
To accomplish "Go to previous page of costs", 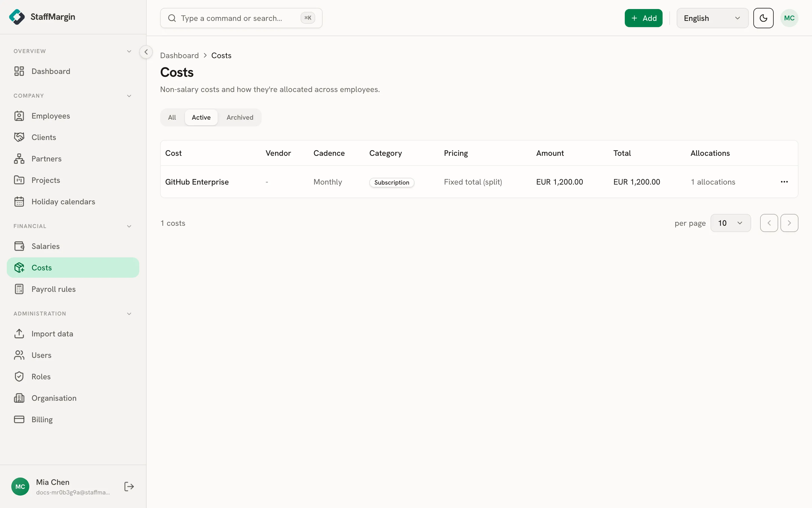I will coord(769,223).
